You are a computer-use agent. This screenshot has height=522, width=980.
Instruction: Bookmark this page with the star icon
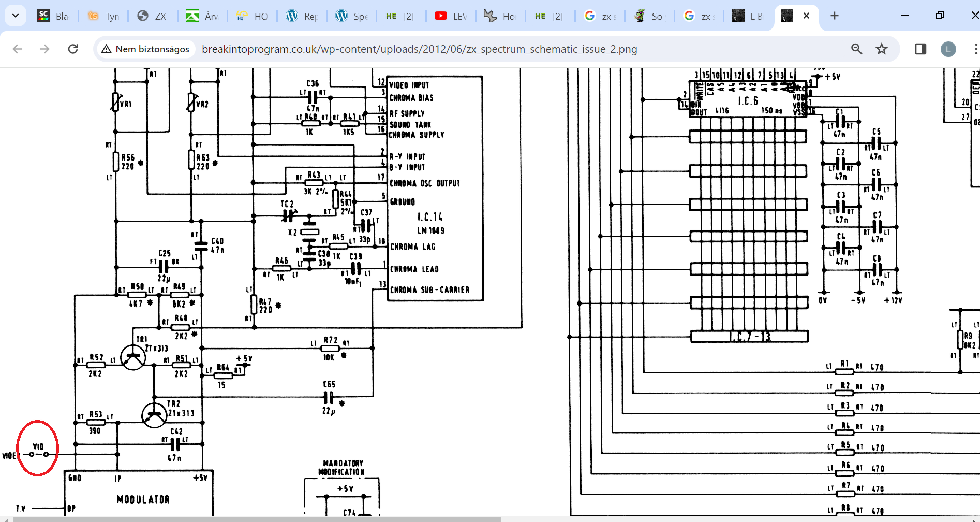point(882,49)
